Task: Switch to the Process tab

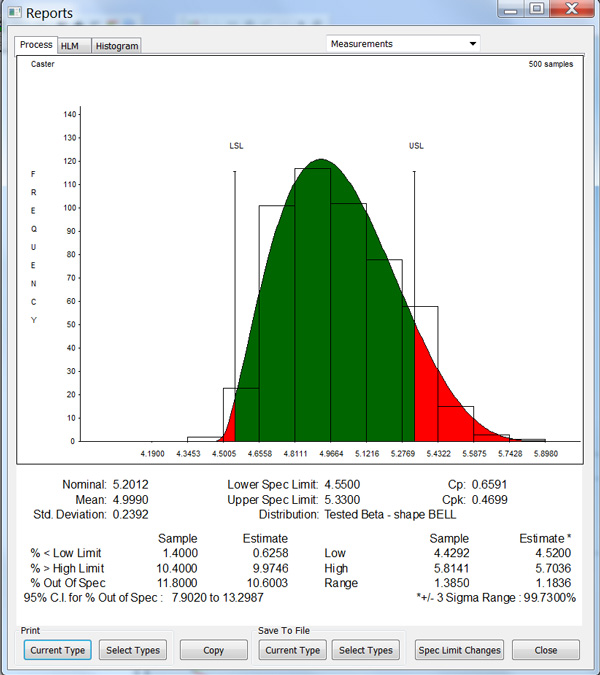Action: coord(36,46)
